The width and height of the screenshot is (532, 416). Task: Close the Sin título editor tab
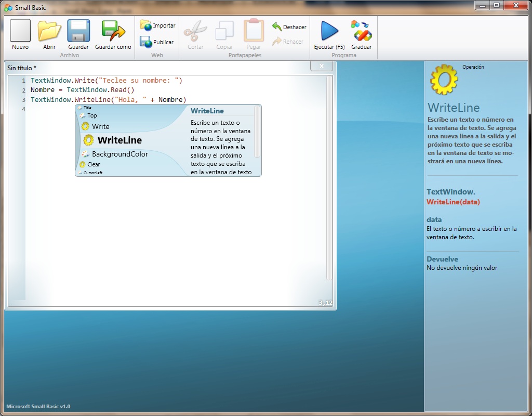click(321, 66)
